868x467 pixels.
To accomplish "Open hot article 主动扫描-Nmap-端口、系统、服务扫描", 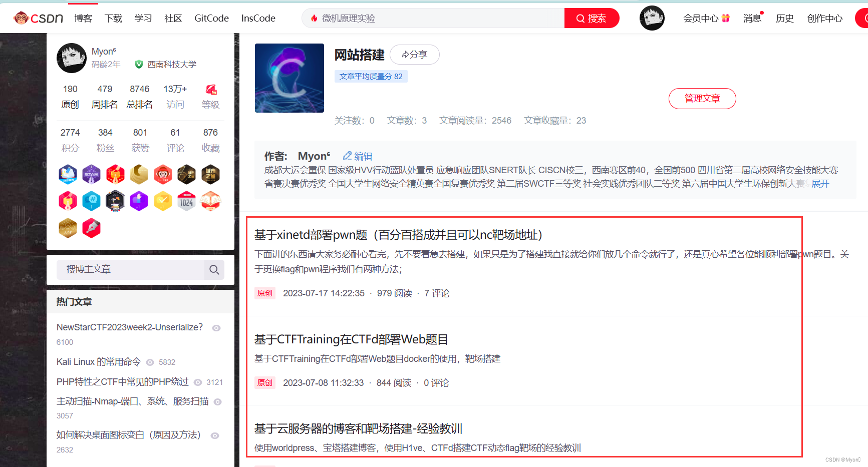I will [x=133, y=401].
